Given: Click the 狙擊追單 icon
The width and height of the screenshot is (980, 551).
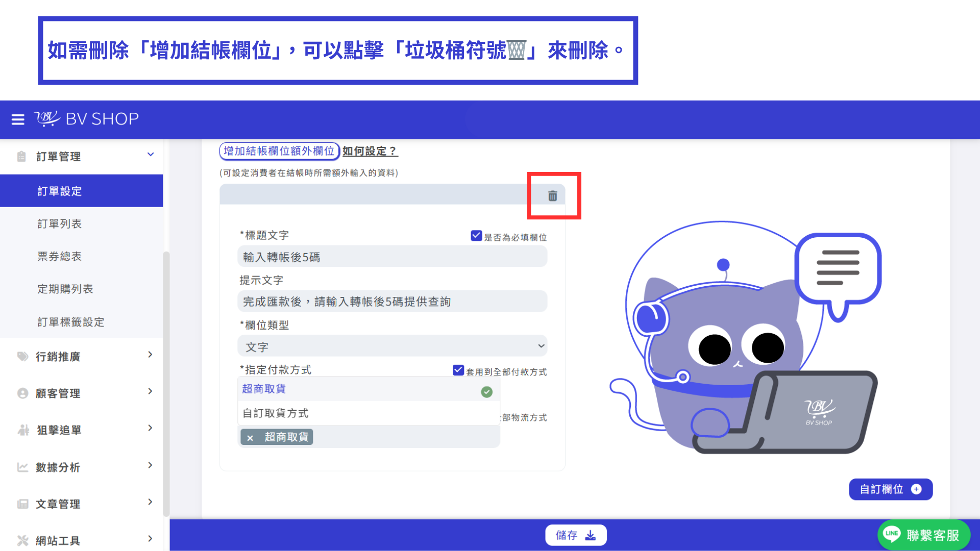Looking at the screenshot, I should pyautogui.click(x=23, y=430).
